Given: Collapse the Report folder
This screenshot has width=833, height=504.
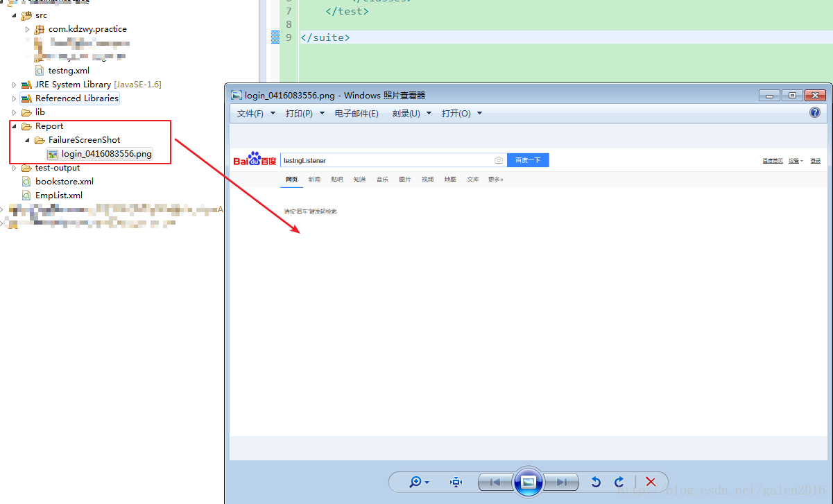Looking at the screenshot, I should point(14,126).
